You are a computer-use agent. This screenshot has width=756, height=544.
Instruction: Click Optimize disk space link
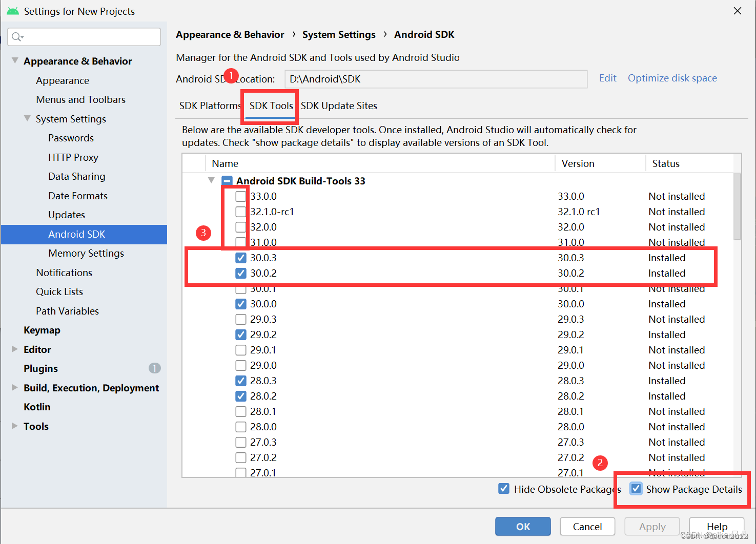coord(672,78)
